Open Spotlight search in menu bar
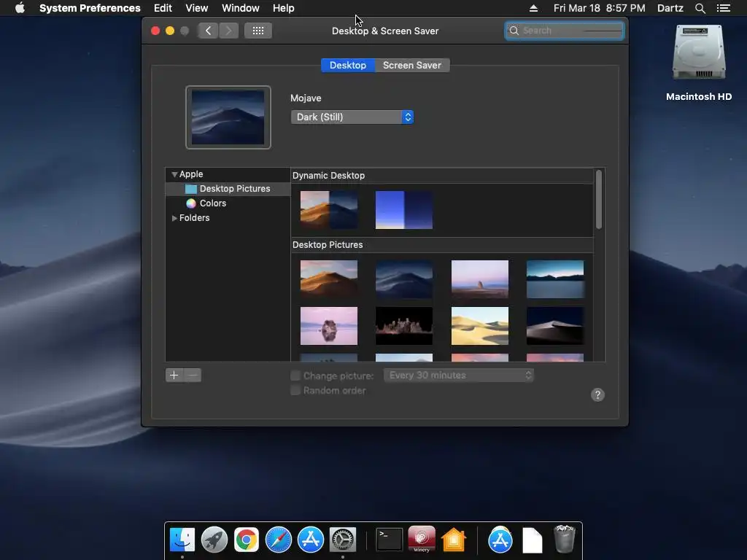This screenshot has height=560, width=747. (700, 8)
